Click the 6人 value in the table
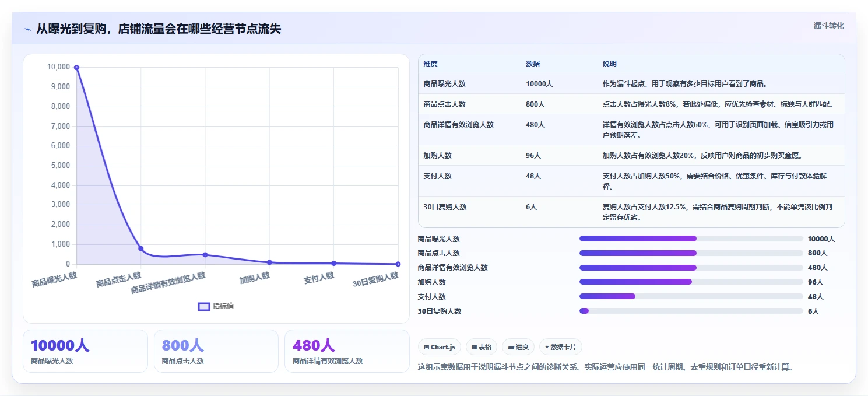This screenshot has width=868, height=396. [532, 207]
